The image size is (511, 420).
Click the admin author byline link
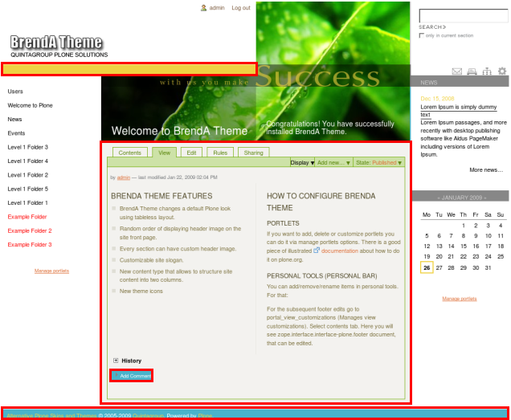[x=124, y=177]
